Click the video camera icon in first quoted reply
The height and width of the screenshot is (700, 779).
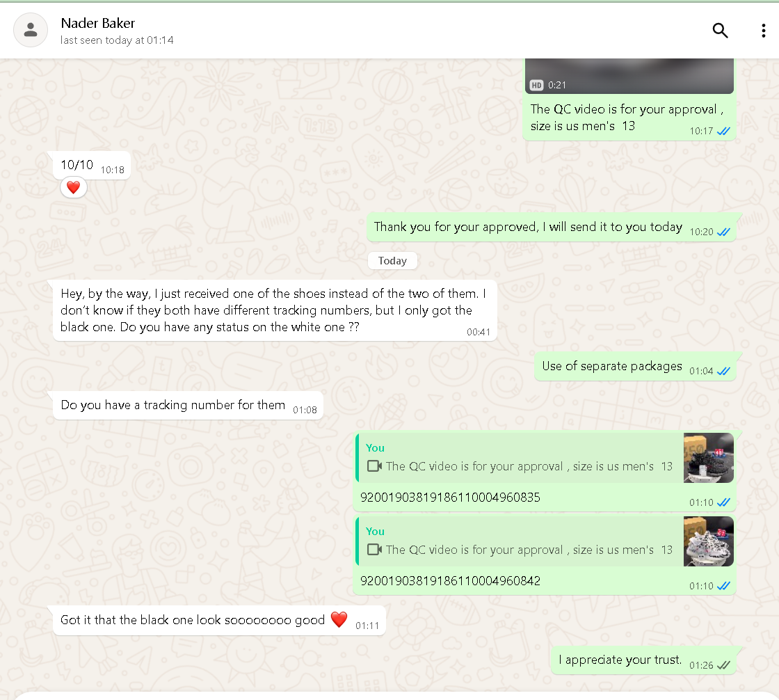tap(375, 466)
